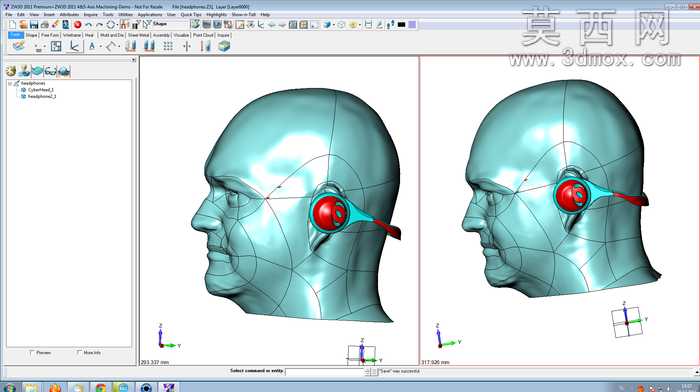Click the text 'A' tool icon
Viewport: 700px width, 392px height.
(x=92, y=46)
